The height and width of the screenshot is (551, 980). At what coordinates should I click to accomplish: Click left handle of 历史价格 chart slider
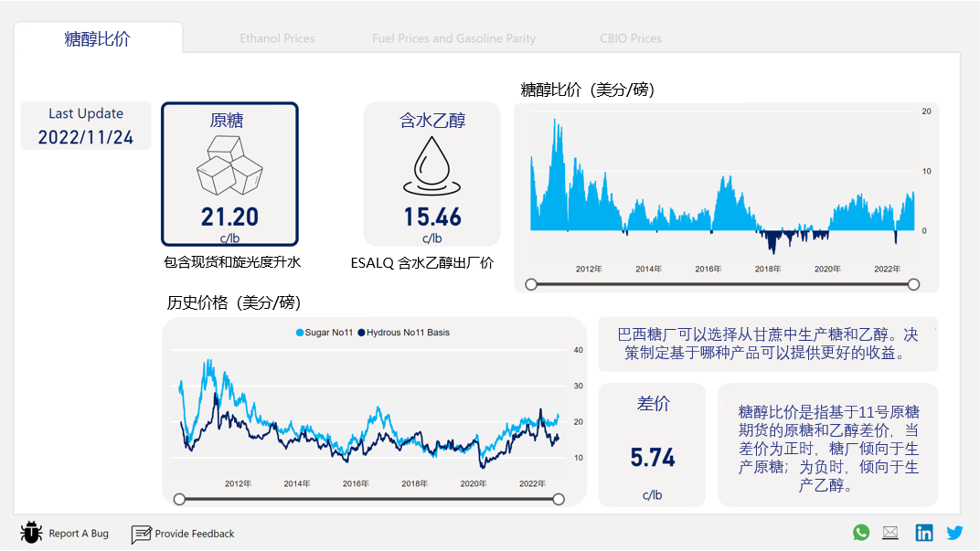(x=179, y=499)
